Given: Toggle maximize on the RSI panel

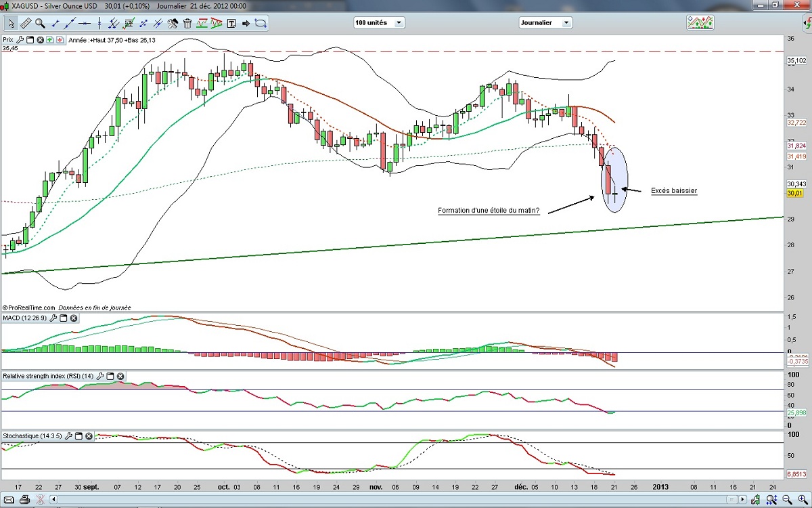Looking at the screenshot, I should pyautogui.click(x=110, y=376).
